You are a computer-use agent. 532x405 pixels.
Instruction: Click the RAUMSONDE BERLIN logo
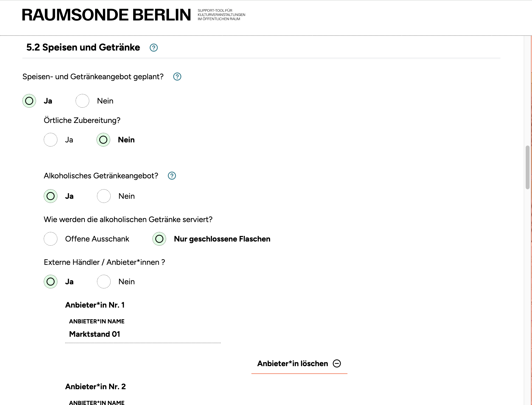tap(106, 15)
